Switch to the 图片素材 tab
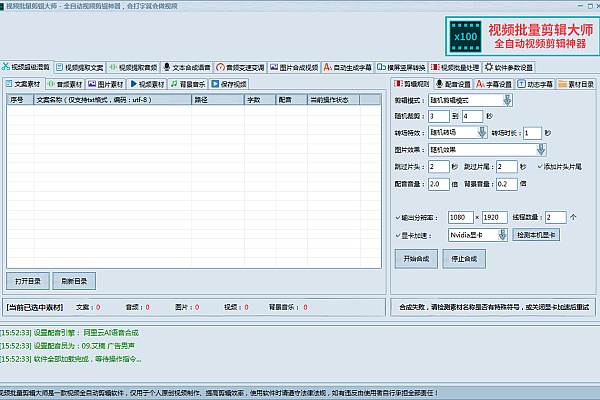600x400 pixels. [106, 84]
